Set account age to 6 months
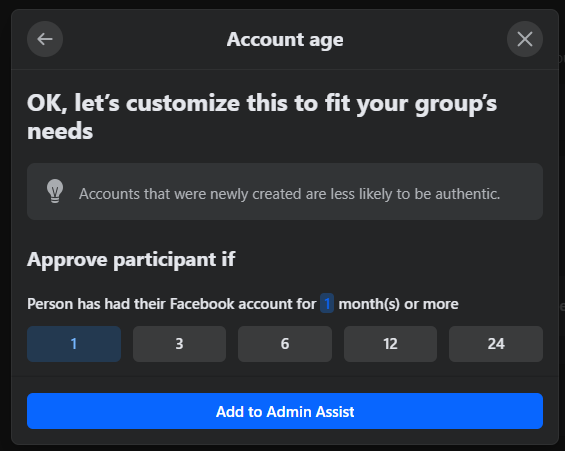 (x=285, y=344)
